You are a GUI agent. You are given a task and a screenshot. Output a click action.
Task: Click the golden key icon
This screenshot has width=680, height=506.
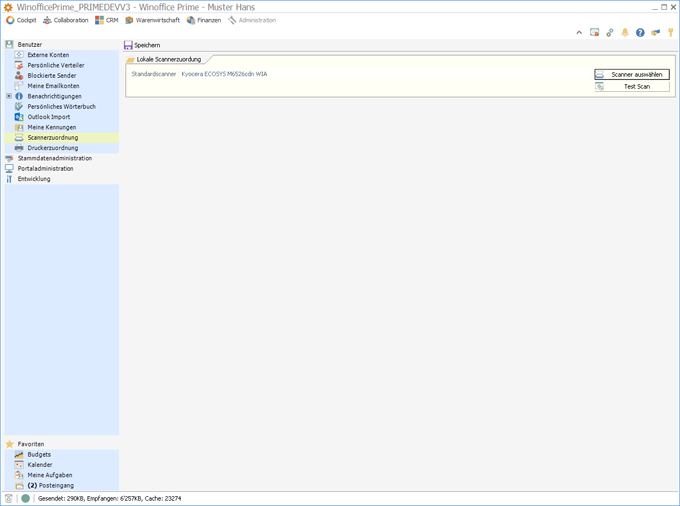[x=670, y=33]
